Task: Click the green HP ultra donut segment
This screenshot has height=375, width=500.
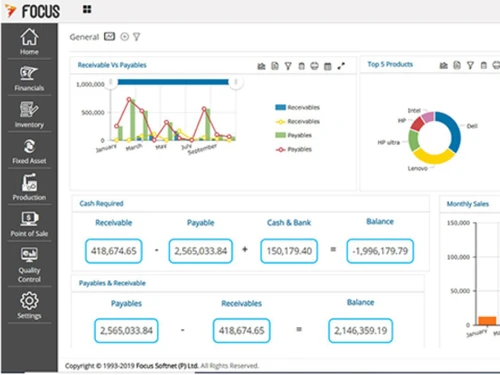Action: click(x=413, y=140)
